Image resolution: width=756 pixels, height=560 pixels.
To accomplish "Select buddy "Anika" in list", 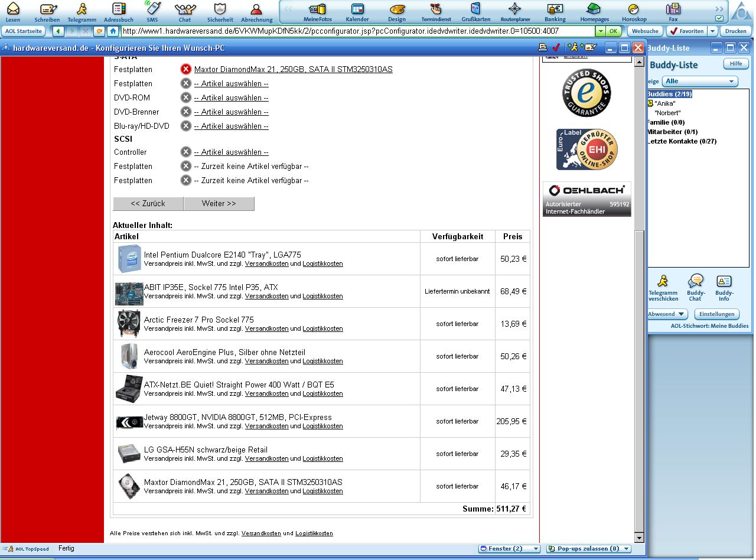I will click(665, 103).
